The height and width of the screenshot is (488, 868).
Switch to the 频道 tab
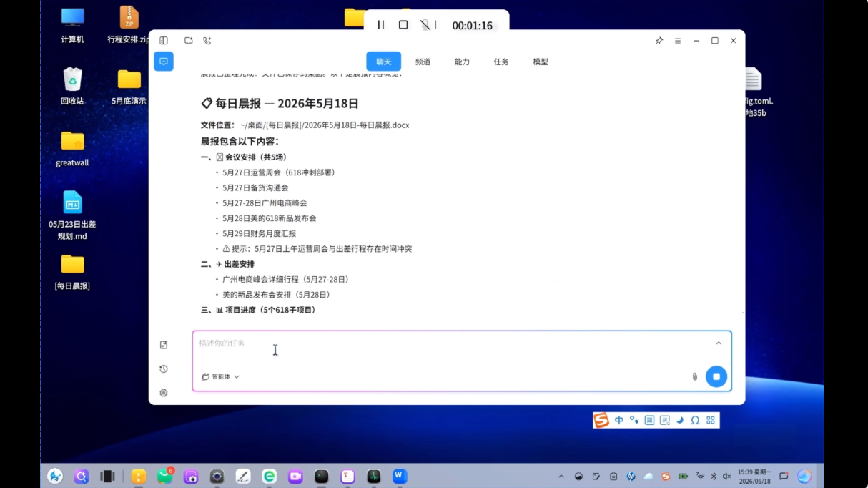423,62
